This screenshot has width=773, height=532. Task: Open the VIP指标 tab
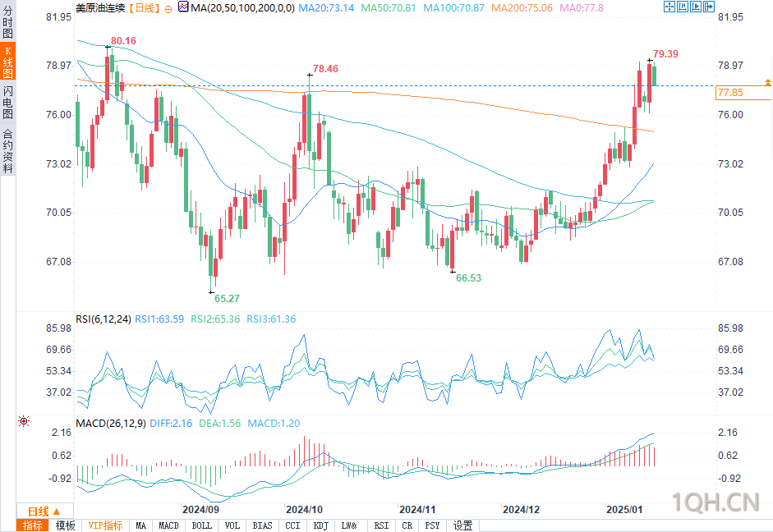(x=105, y=525)
